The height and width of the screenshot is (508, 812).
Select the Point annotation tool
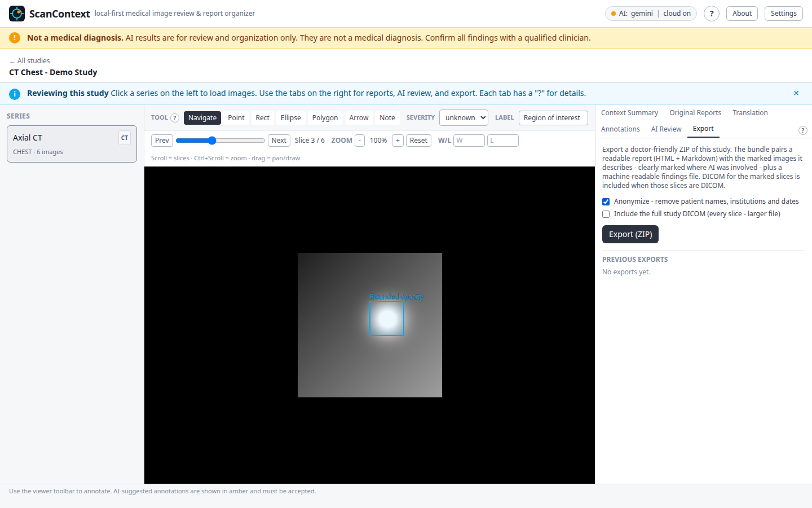pos(236,118)
